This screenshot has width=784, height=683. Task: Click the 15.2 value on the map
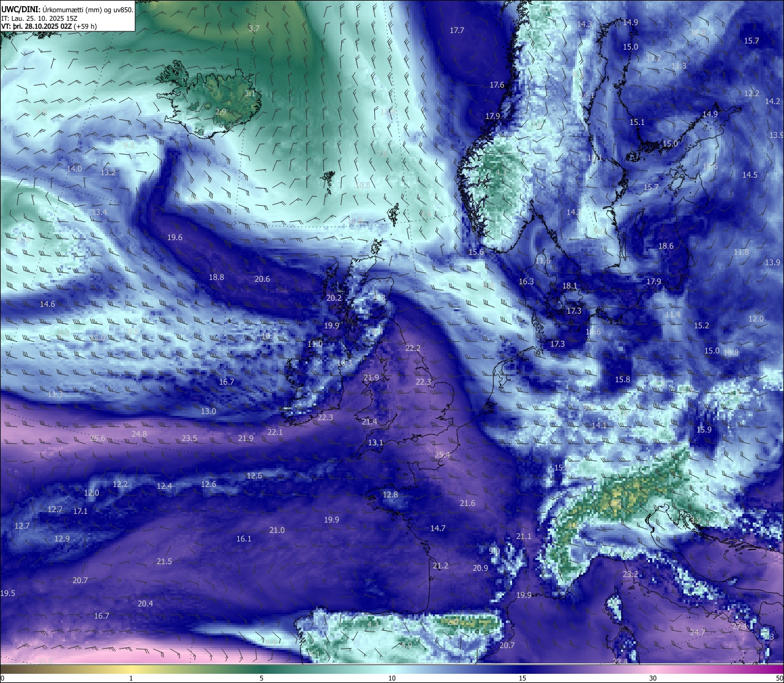pos(701,325)
